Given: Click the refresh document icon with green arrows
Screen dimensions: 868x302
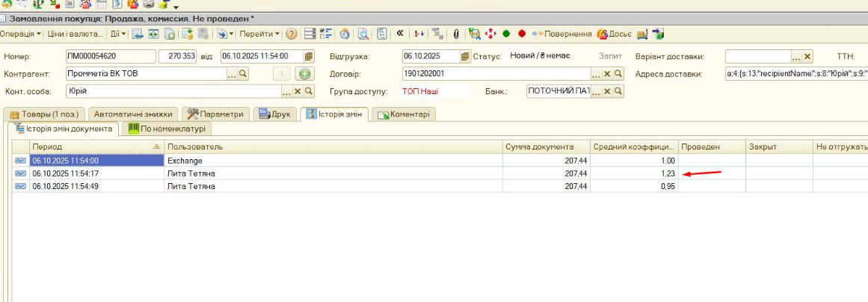Looking at the screenshot, I should (154, 34).
